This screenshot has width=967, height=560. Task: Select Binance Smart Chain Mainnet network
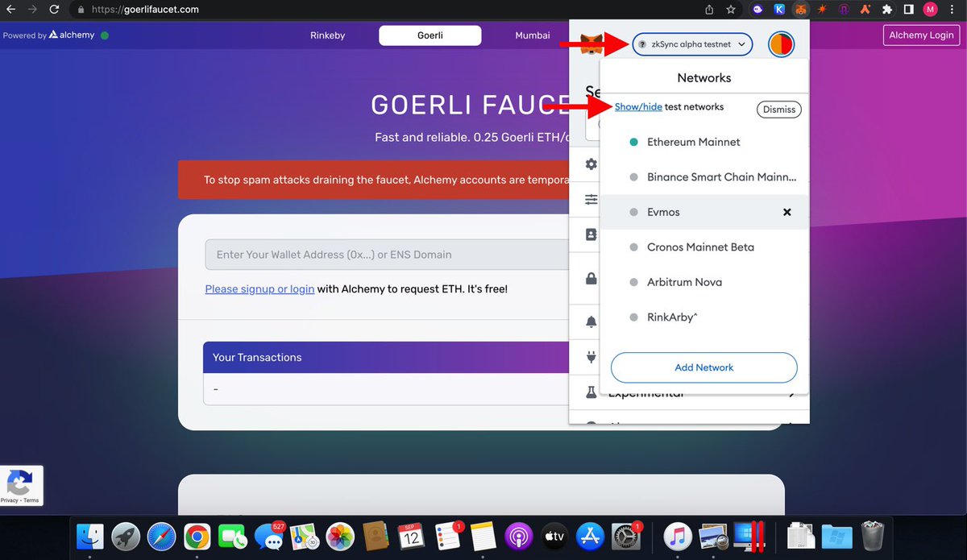point(704,177)
